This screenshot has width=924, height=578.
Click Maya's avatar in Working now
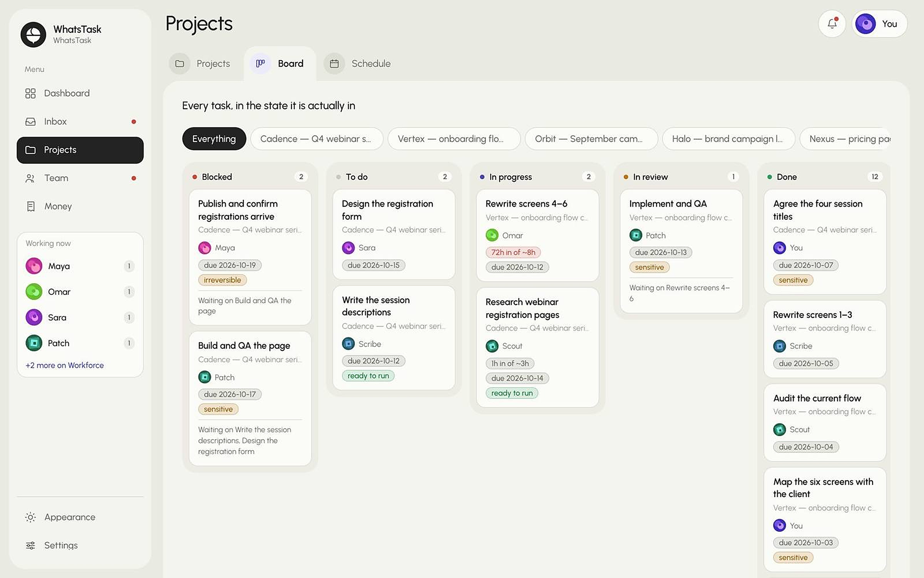(34, 266)
